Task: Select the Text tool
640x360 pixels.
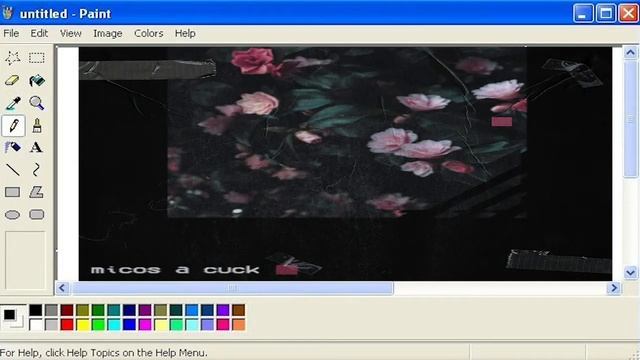Action: pyautogui.click(x=37, y=147)
